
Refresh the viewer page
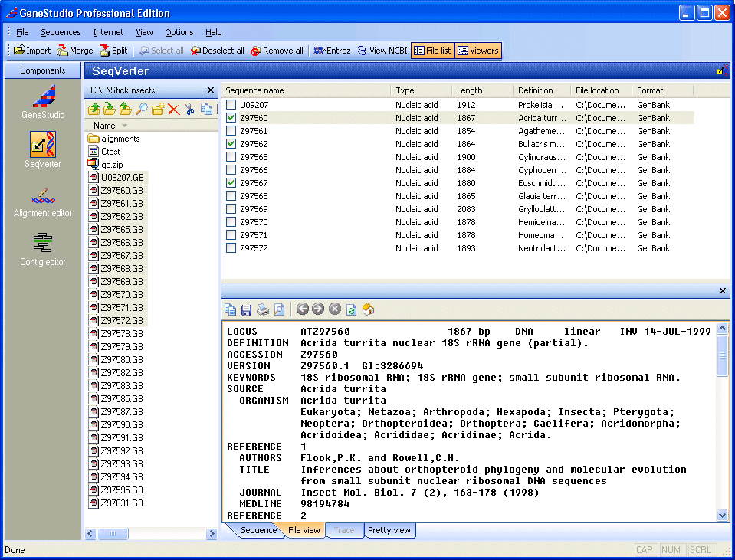(352, 309)
